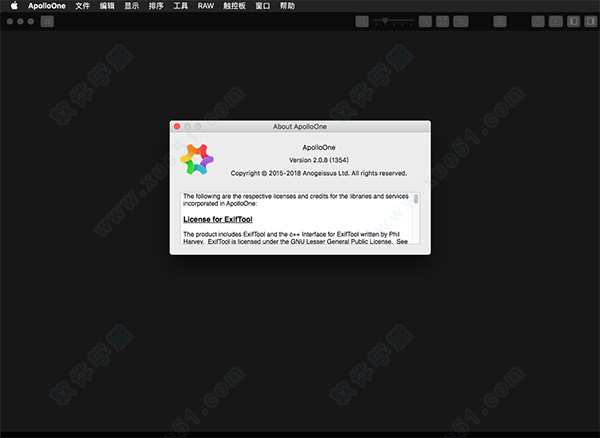This screenshot has width=600, height=438.
Task: Open the thumbnail grid browser in the toolbar
Action: tap(47, 21)
